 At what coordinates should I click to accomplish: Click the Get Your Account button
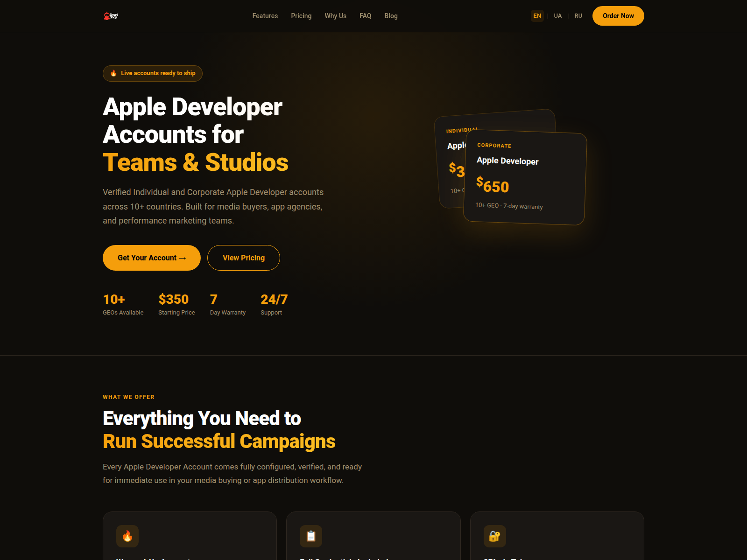click(152, 258)
